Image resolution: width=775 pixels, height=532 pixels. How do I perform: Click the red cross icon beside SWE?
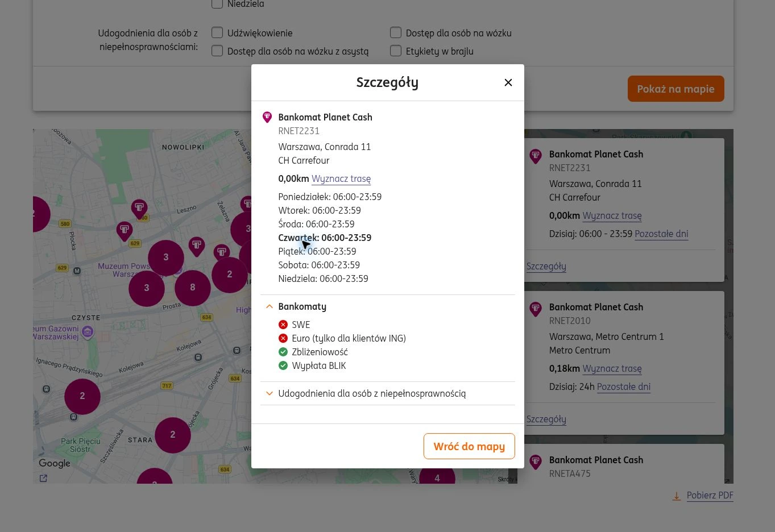coord(283,325)
